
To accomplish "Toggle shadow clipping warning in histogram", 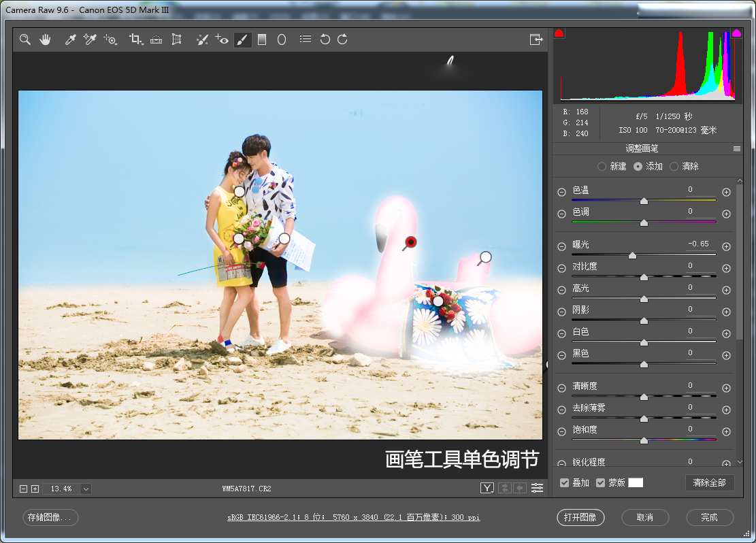I will pos(559,33).
